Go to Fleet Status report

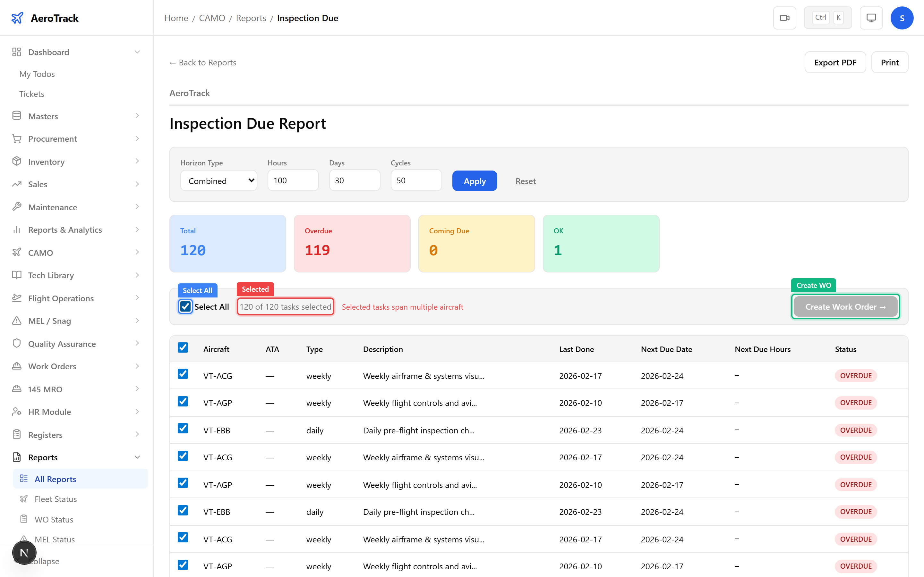coord(56,499)
